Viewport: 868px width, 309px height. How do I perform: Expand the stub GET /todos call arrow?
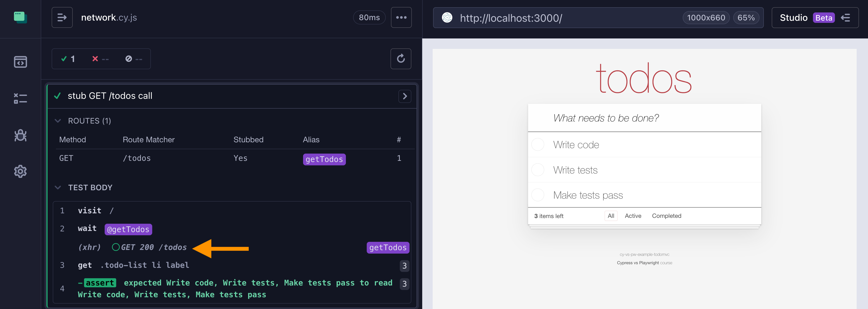(405, 96)
